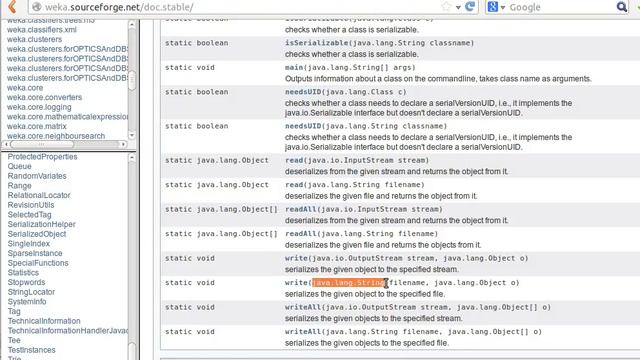This screenshot has width=640, height=360.
Task: Open ProtectedProperties class link
Action: (42, 157)
